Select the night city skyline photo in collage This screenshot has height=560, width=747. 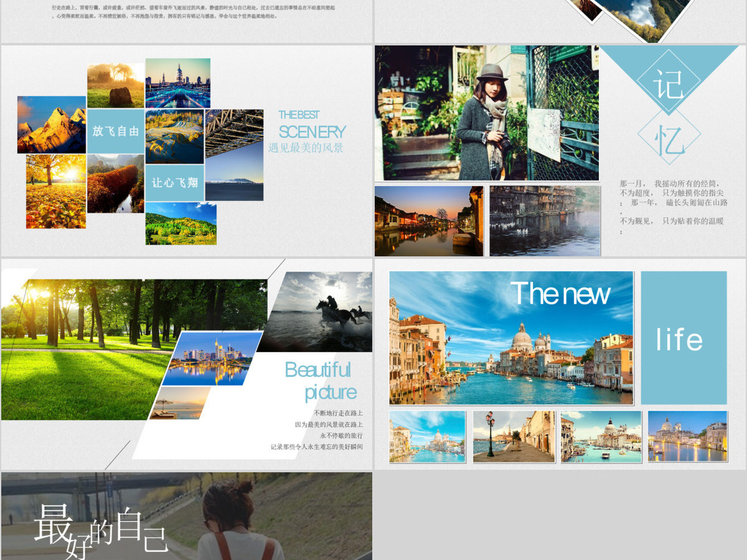178,83
